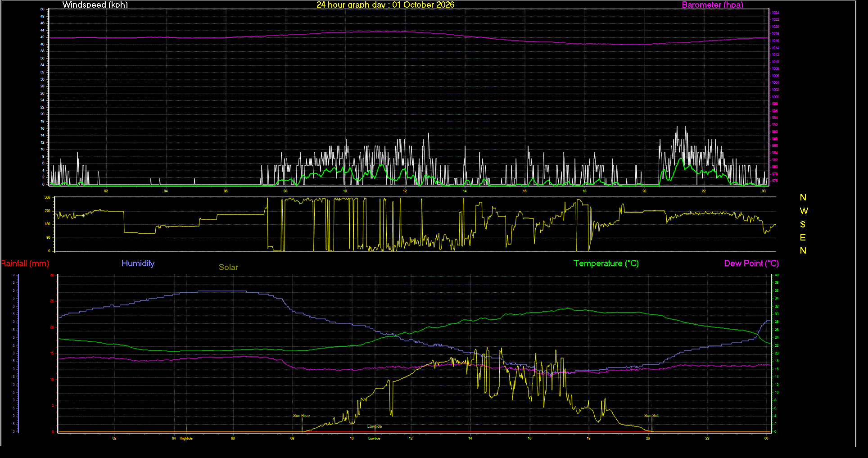Screen dimensions: 868x458
Task: Select the Solar legend label
Action: click(x=228, y=268)
